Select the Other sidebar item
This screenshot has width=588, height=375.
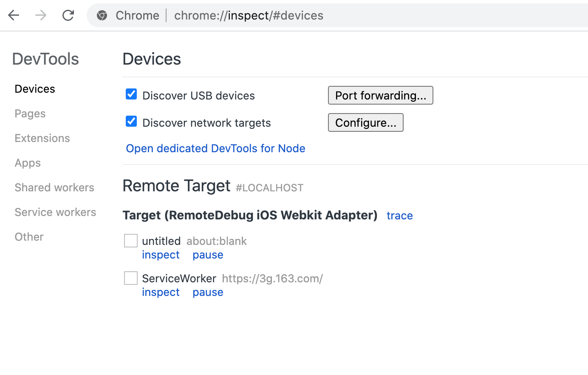29,237
